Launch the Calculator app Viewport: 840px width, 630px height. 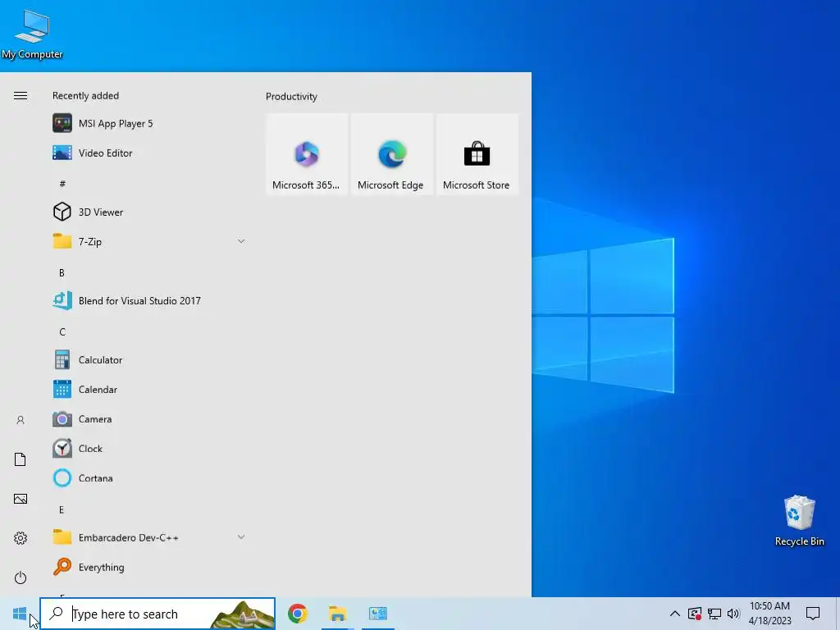[x=149, y=360]
